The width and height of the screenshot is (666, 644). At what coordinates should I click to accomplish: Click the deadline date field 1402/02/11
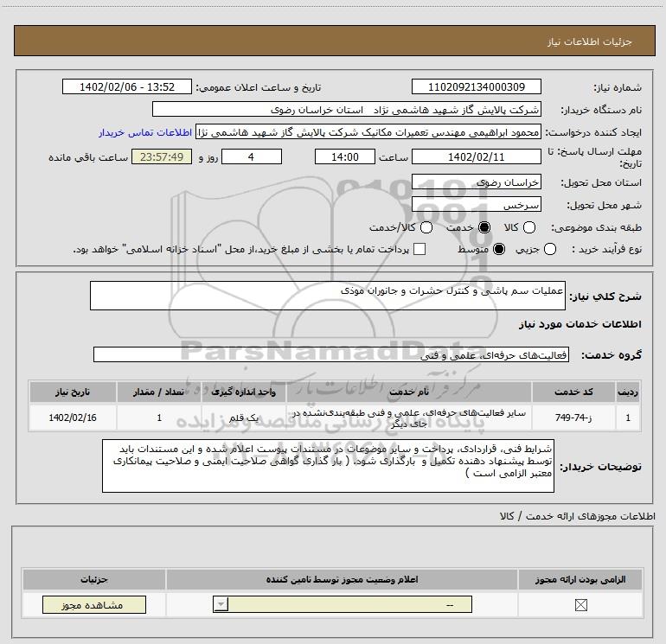[476, 157]
